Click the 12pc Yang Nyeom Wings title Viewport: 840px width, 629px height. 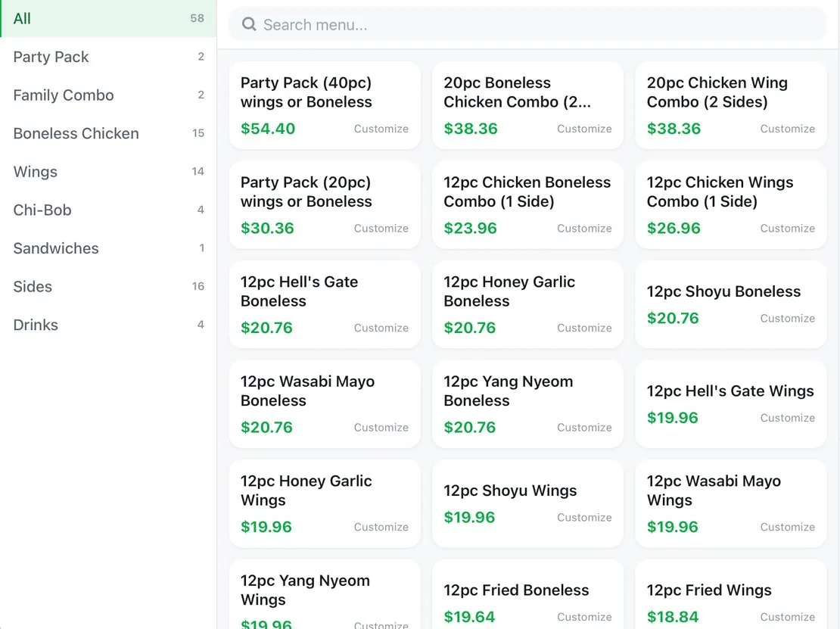(x=305, y=590)
